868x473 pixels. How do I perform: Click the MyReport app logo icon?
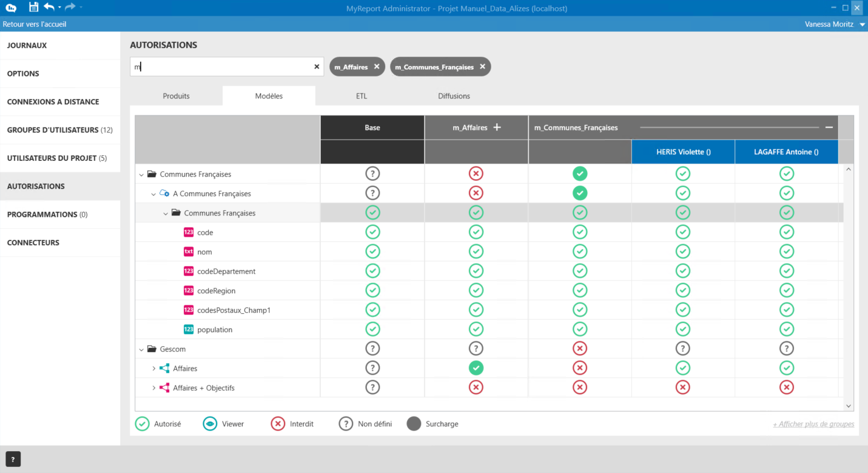tap(11, 8)
